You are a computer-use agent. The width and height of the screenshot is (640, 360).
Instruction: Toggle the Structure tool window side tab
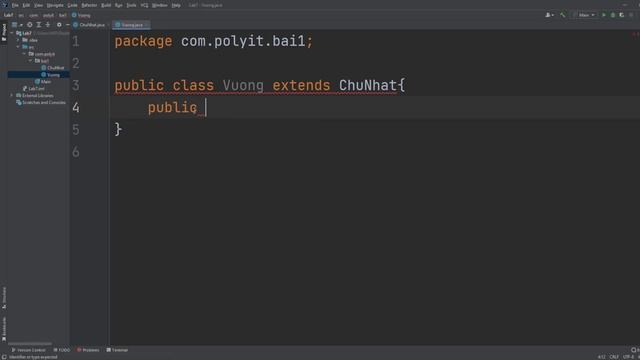[4, 298]
